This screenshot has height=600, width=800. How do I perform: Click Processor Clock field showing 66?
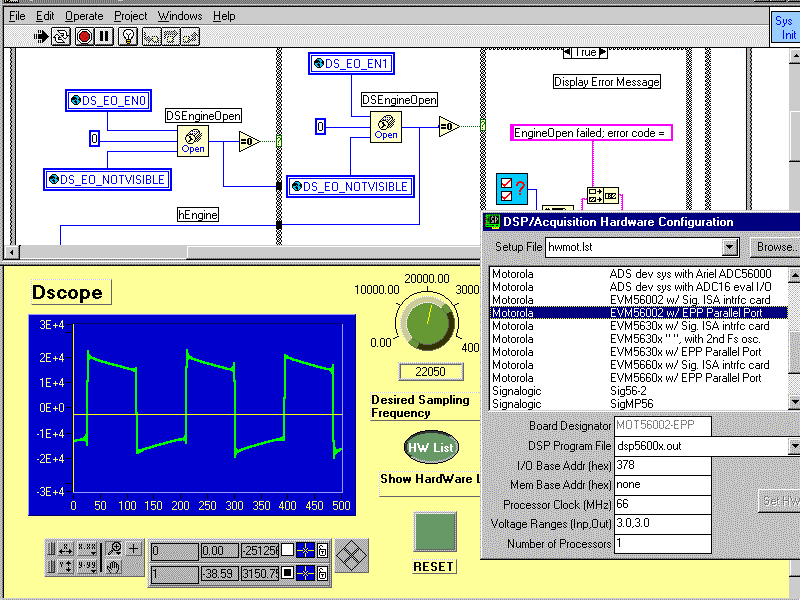pos(663,505)
